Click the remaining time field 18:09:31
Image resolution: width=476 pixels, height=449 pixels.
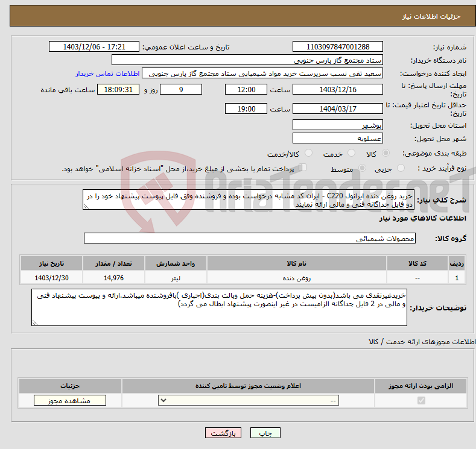(x=118, y=89)
